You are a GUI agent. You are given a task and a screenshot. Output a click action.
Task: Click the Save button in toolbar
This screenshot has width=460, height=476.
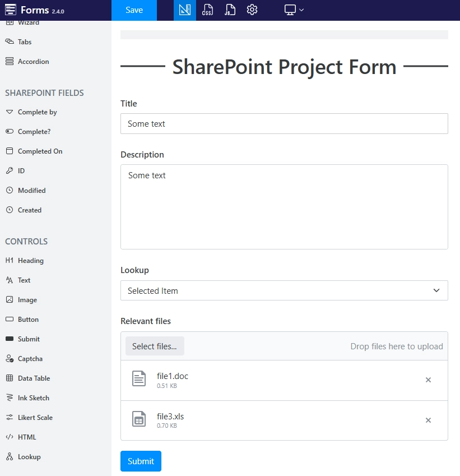tap(134, 10)
